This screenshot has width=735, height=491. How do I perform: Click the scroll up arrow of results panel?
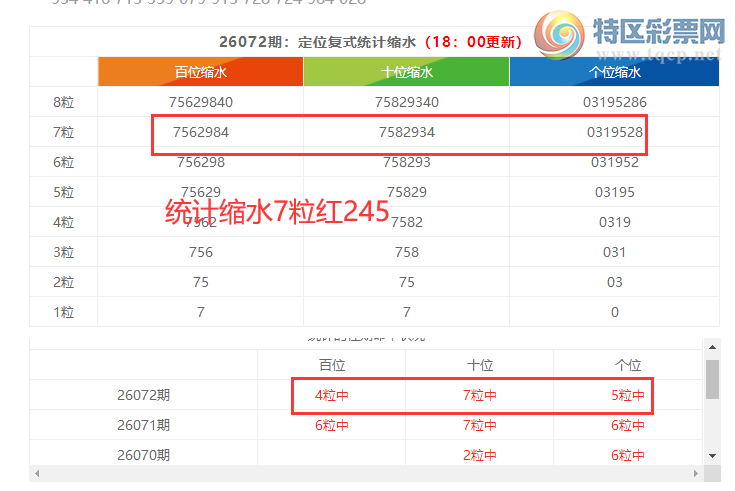coord(712,347)
